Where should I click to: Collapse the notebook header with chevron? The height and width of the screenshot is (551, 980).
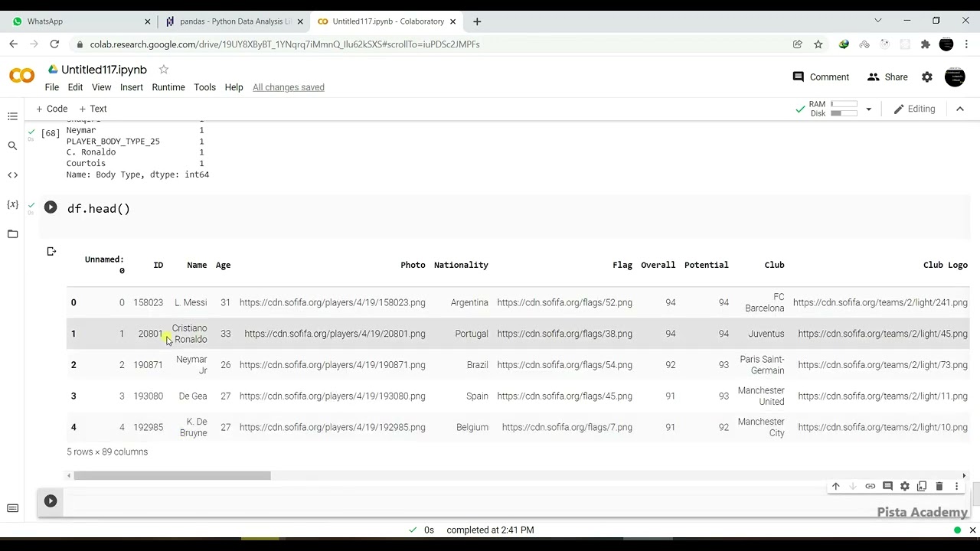point(960,109)
